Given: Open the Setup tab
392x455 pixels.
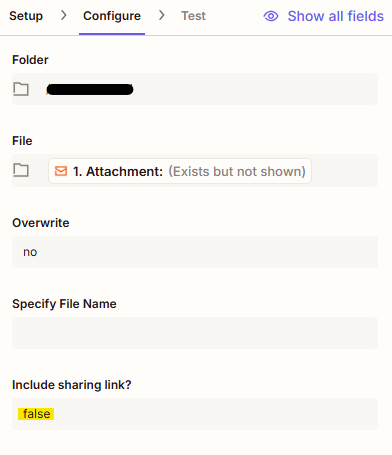Looking at the screenshot, I should tap(26, 16).
